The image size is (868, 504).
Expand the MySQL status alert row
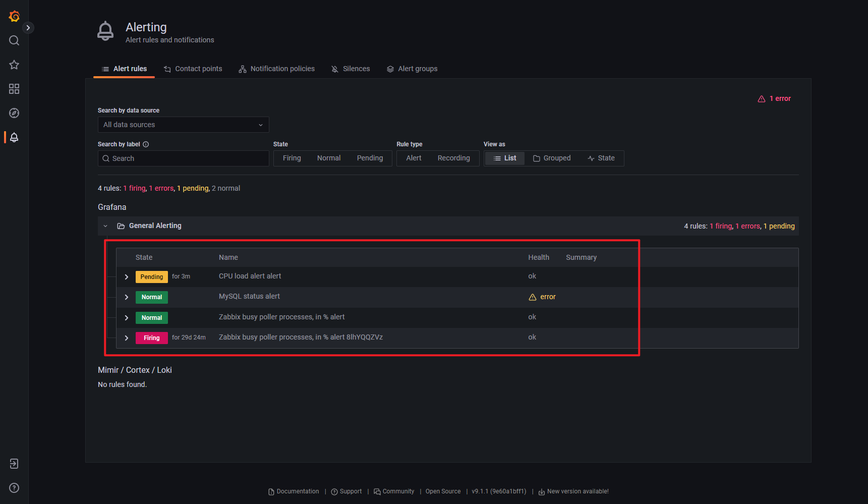pyautogui.click(x=126, y=297)
